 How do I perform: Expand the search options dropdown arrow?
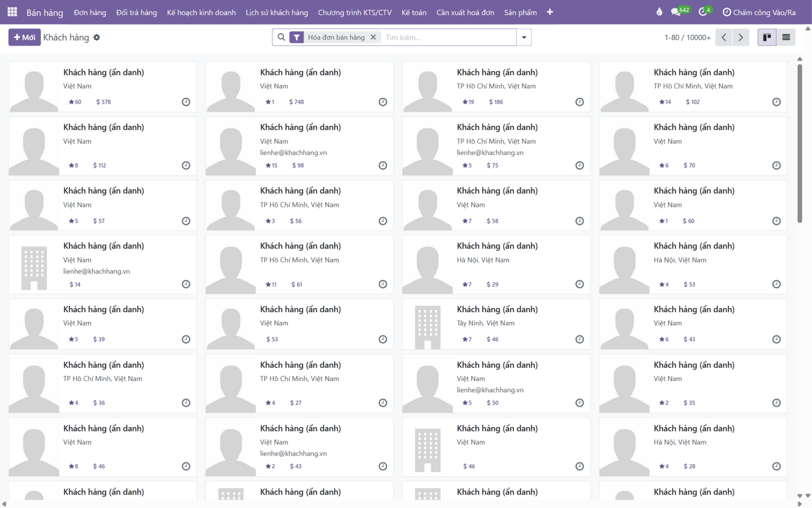[x=524, y=37]
